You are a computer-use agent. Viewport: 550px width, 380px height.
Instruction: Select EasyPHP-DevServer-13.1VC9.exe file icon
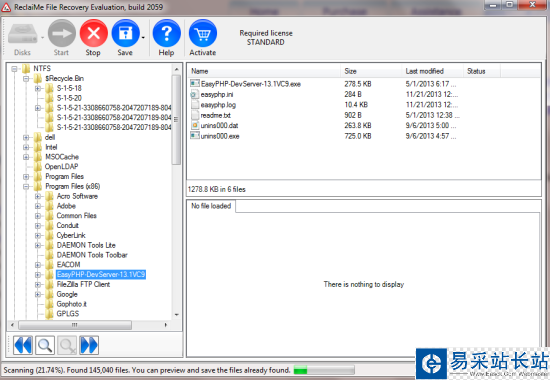[195, 84]
